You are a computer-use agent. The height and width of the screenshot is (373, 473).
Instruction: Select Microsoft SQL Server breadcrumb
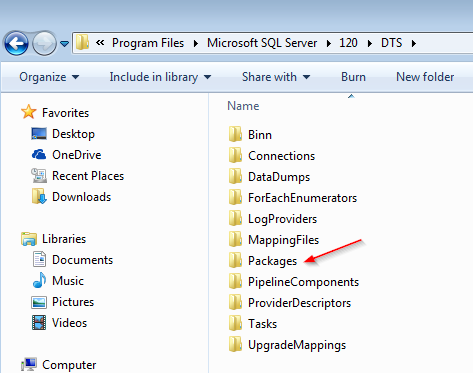262,43
